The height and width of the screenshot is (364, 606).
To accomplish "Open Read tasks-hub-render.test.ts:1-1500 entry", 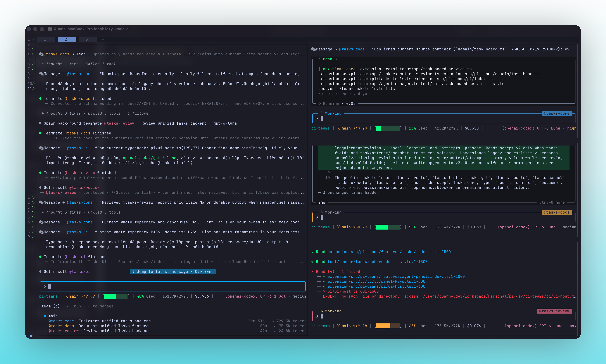I will (369, 262).
